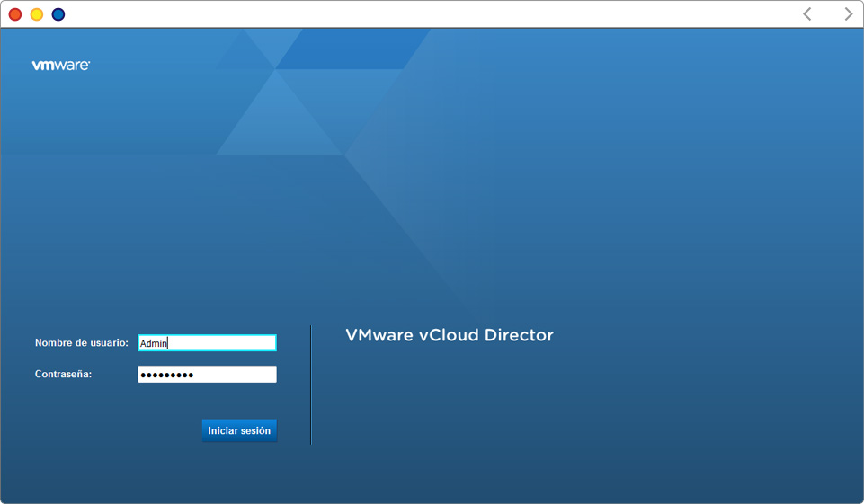The width and height of the screenshot is (864, 504).
Task: Click the Iniciar sesión button
Action: 239,431
